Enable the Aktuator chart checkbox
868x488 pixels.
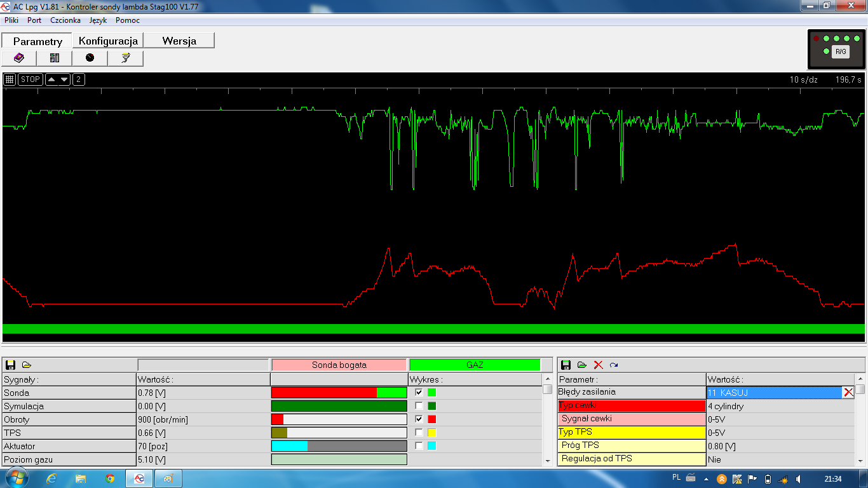coord(419,445)
